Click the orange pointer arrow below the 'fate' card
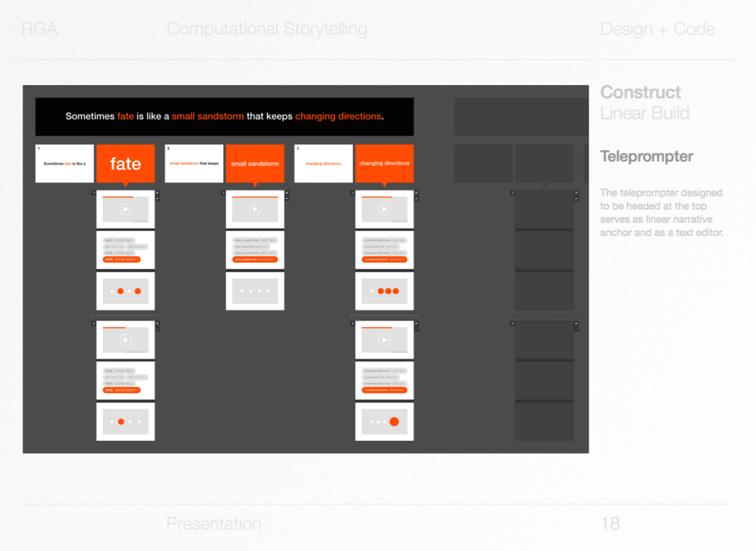The height and width of the screenshot is (551, 756). (126, 185)
